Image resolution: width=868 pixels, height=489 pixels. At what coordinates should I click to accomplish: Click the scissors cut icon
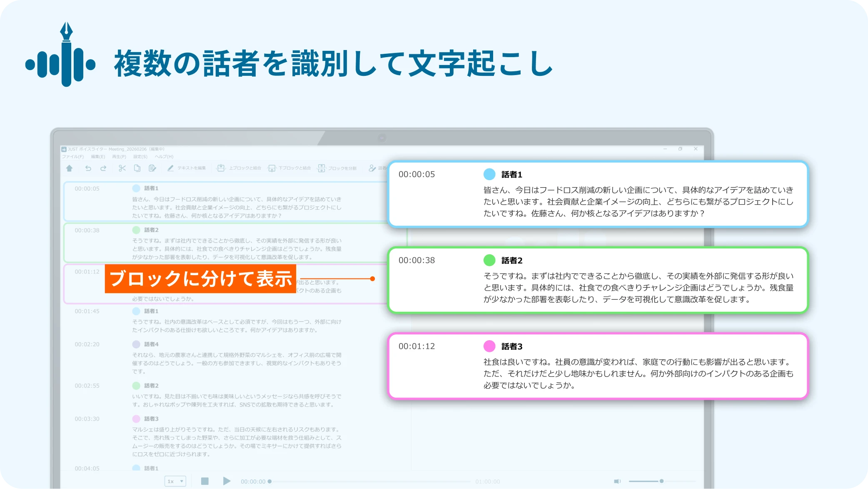pos(121,168)
